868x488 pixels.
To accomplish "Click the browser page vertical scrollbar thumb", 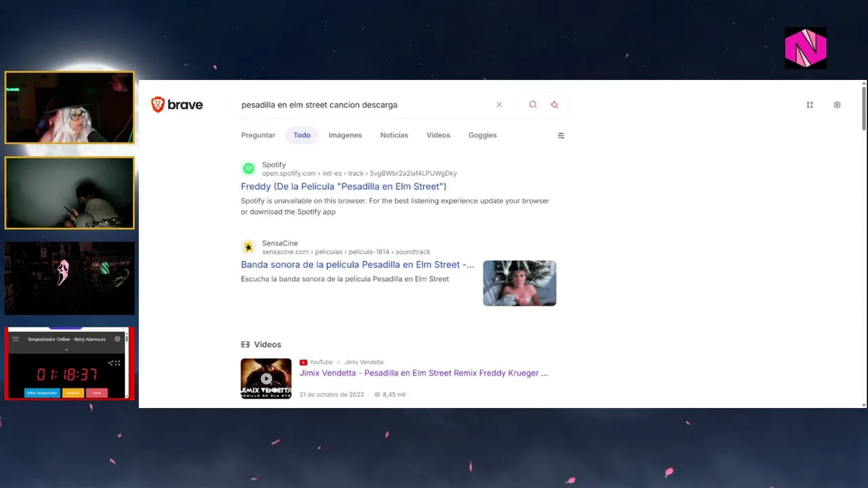I will click(864, 108).
